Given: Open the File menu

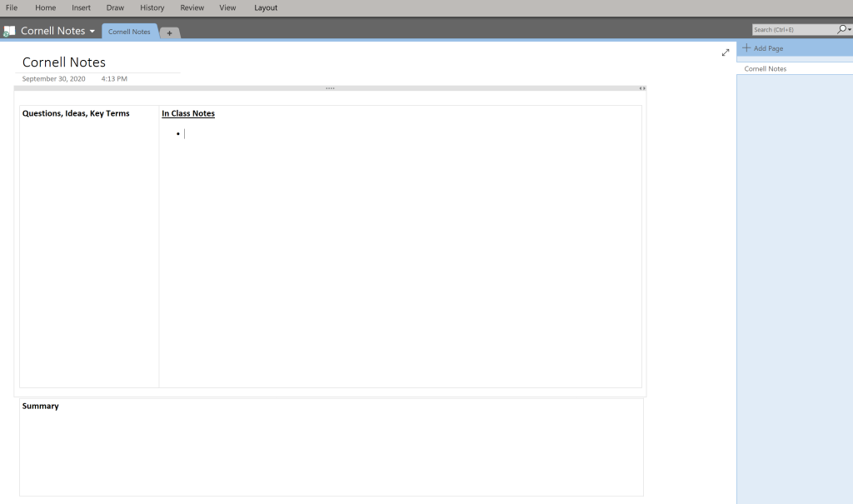Looking at the screenshot, I should tap(12, 7).
